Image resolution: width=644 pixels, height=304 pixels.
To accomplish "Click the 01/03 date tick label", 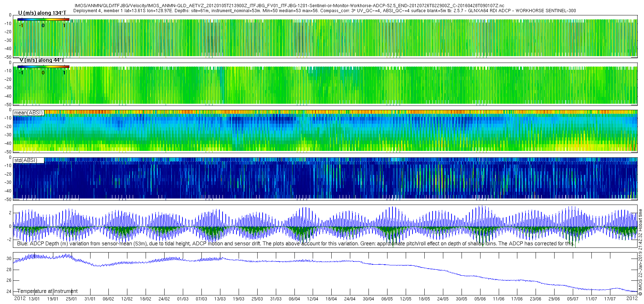I will coord(183,299).
